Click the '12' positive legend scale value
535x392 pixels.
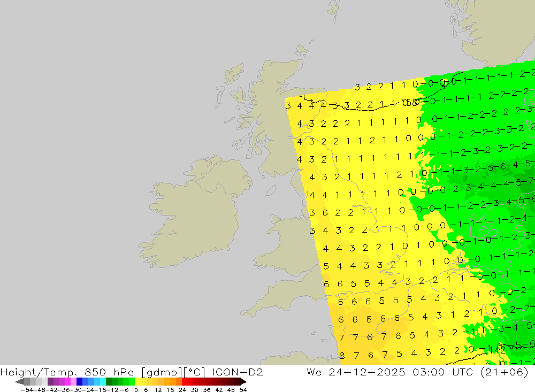[158, 390]
